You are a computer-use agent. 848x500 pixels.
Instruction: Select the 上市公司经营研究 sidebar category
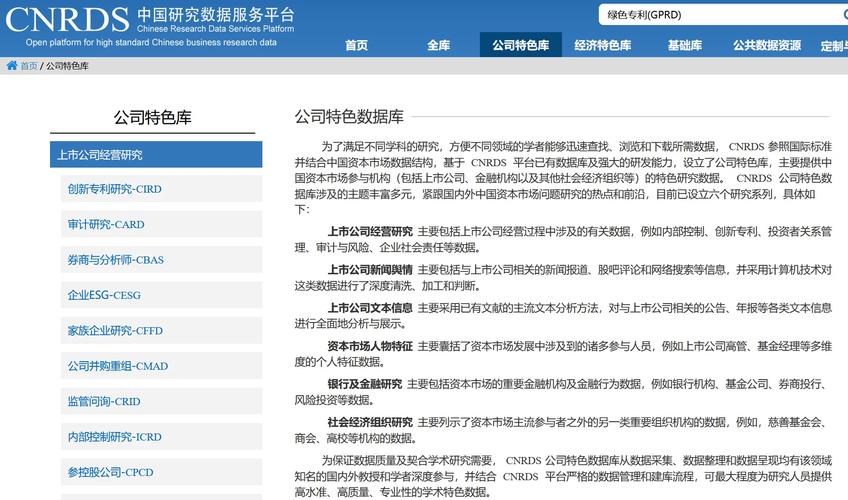click(156, 155)
